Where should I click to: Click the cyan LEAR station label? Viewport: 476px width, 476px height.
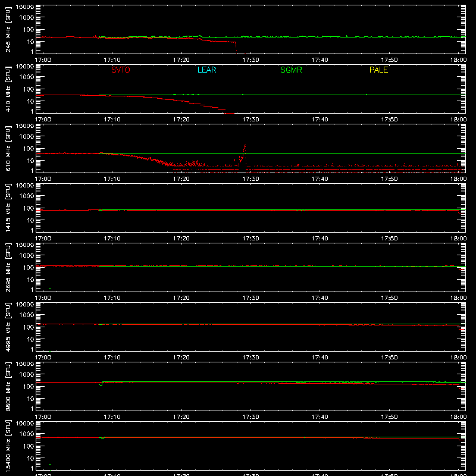[x=206, y=70]
